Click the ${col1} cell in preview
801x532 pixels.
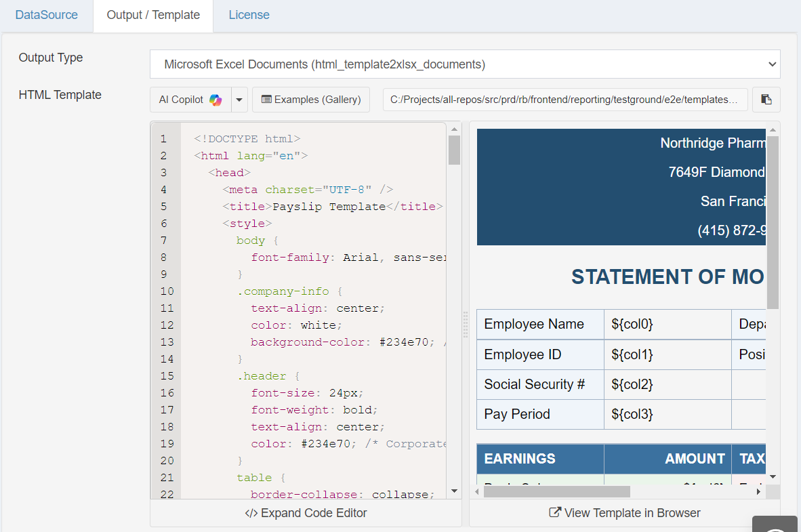click(x=667, y=354)
